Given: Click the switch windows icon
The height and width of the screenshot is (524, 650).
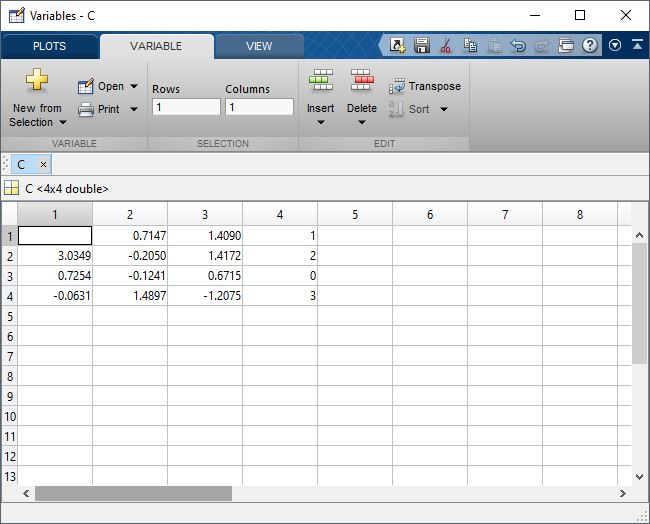Looking at the screenshot, I should tap(566, 46).
